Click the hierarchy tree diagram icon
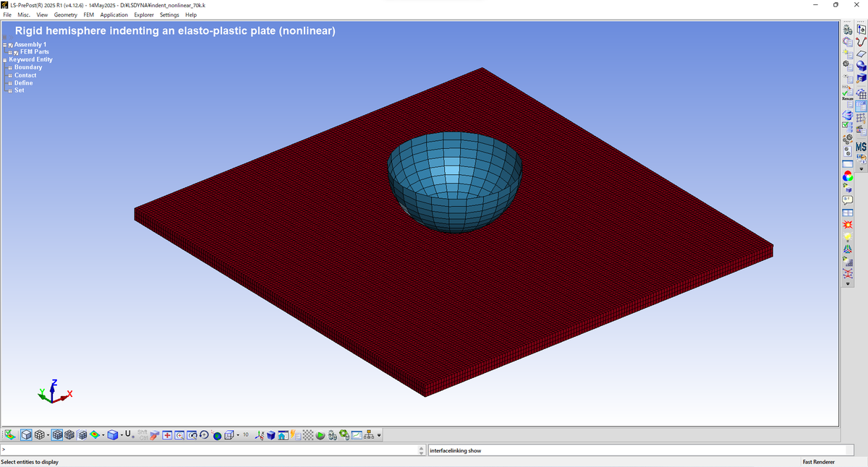 pos(369,435)
